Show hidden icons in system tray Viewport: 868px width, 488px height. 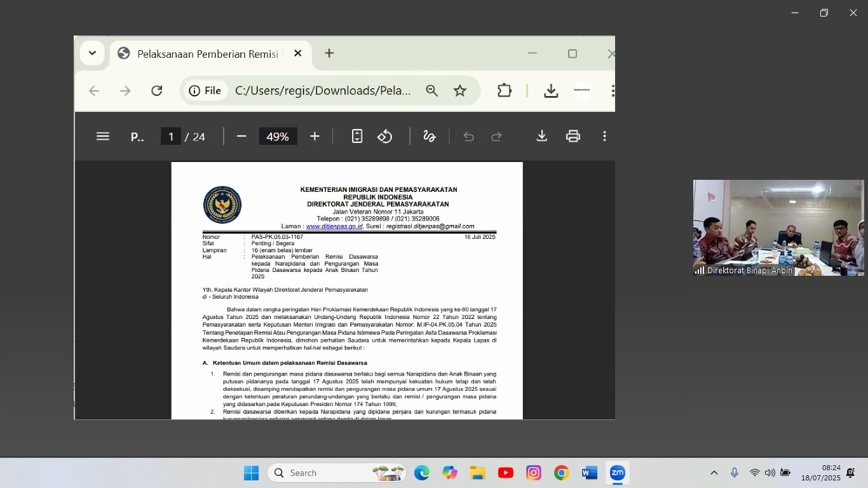point(714,473)
